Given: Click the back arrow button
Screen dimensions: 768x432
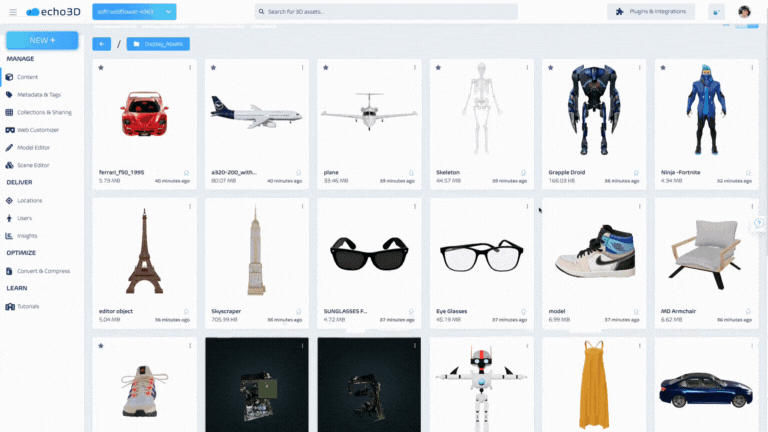Looking at the screenshot, I should [x=101, y=44].
